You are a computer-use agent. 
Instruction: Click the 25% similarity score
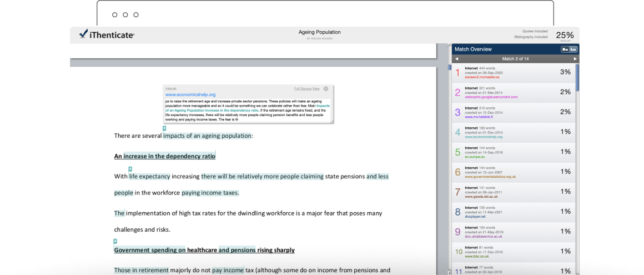(x=565, y=35)
